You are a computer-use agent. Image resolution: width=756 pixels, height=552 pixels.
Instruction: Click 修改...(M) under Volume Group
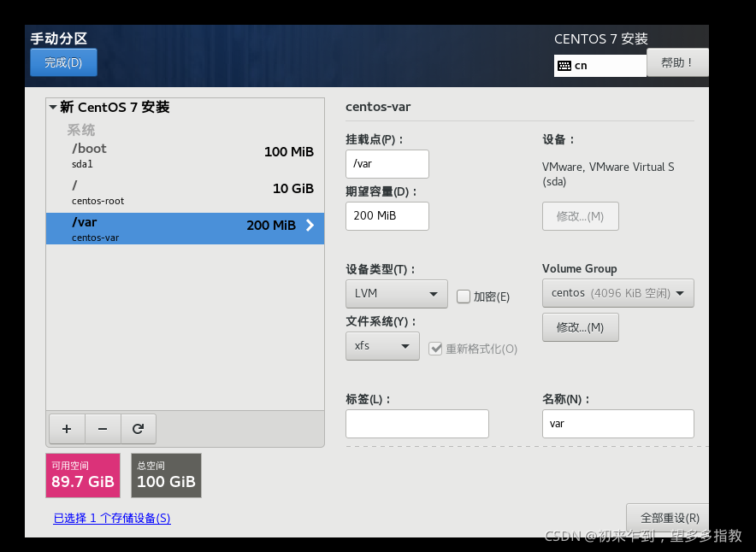(580, 327)
